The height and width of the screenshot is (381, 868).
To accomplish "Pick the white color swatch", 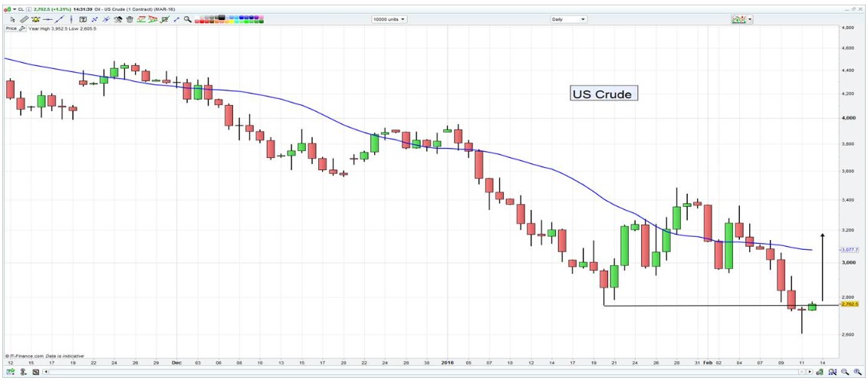I will [197, 17].
